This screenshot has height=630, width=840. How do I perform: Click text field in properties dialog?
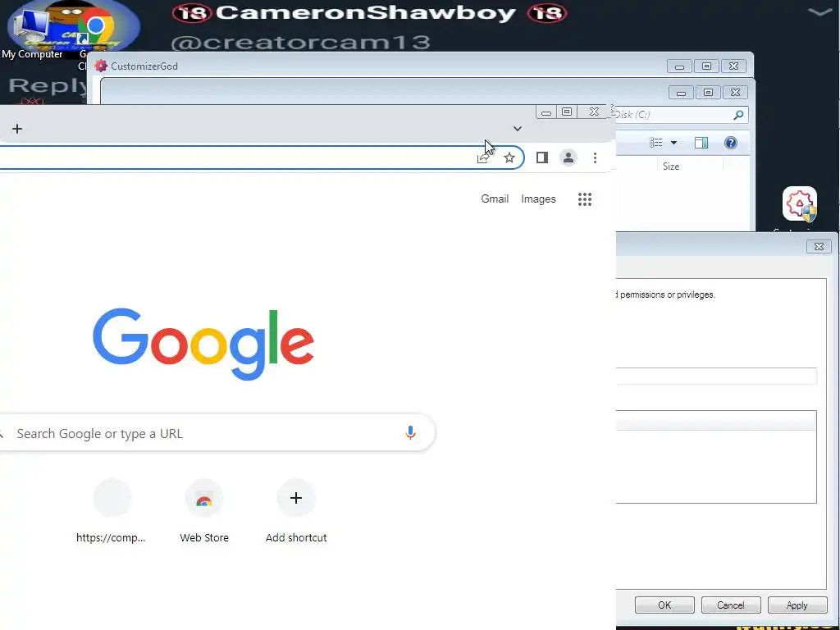(716, 376)
